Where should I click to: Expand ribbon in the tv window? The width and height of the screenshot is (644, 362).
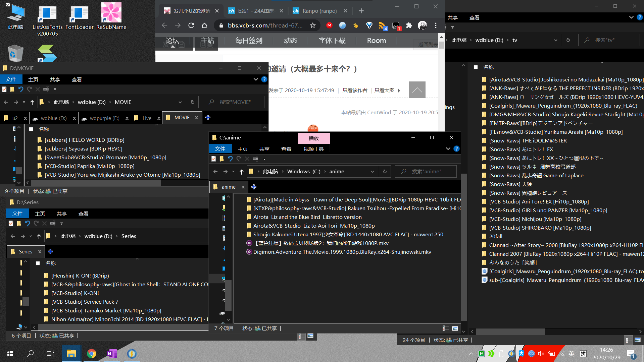click(631, 17)
